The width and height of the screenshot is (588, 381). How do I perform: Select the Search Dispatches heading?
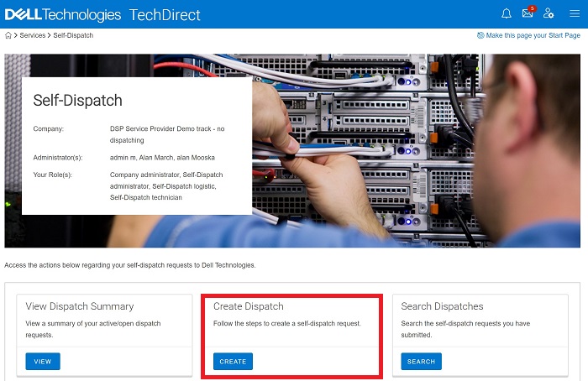442,306
